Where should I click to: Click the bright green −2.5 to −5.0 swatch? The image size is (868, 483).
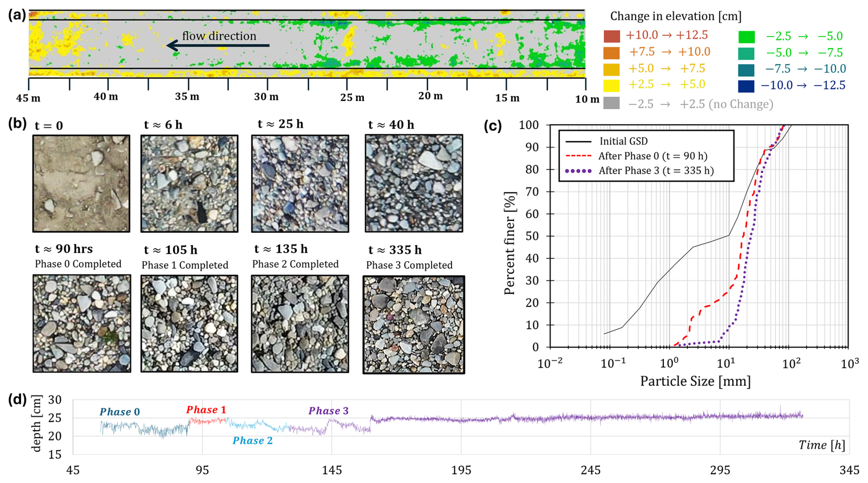click(x=746, y=37)
